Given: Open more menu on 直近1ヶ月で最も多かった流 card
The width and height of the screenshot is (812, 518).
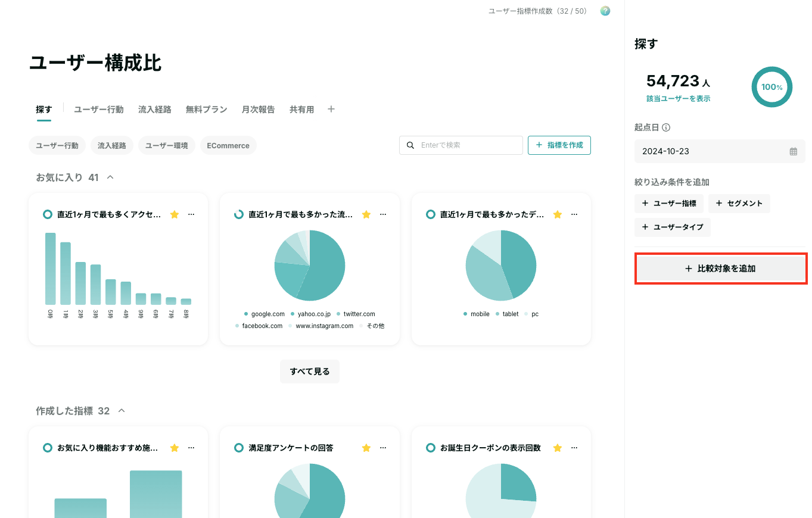Looking at the screenshot, I should tap(382, 214).
